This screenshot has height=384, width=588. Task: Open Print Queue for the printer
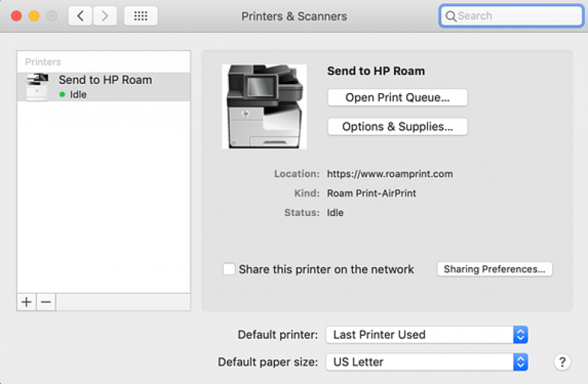pos(397,98)
